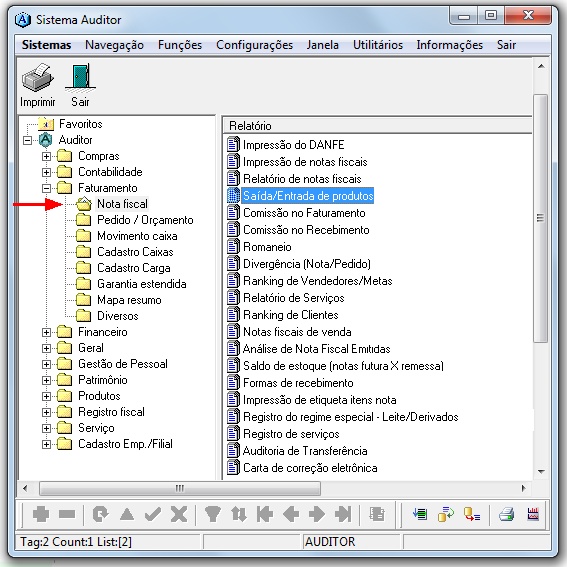Open the Utilitários menu
The image size is (567, 567).
[x=378, y=45]
